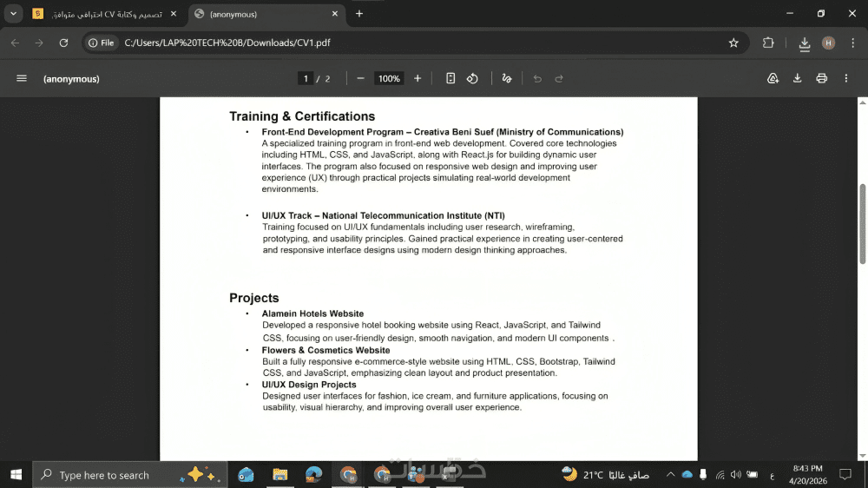Viewport: 868px width, 488px height.
Task: Click 'Front-End Development Program' title line
Action: 443,132
